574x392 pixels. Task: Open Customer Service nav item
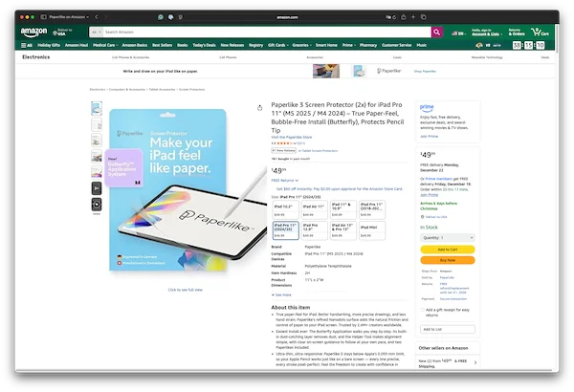396,45
